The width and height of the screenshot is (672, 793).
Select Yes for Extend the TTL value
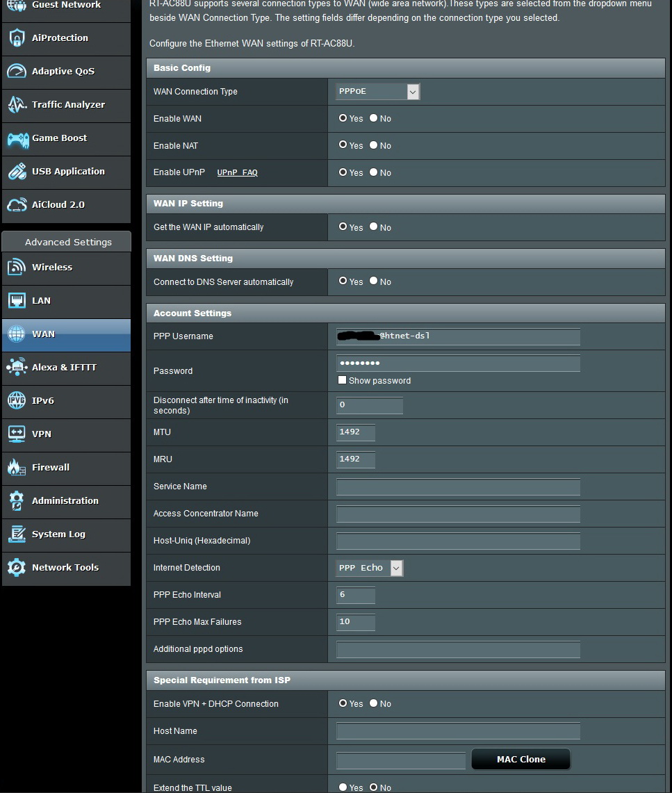click(x=343, y=787)
